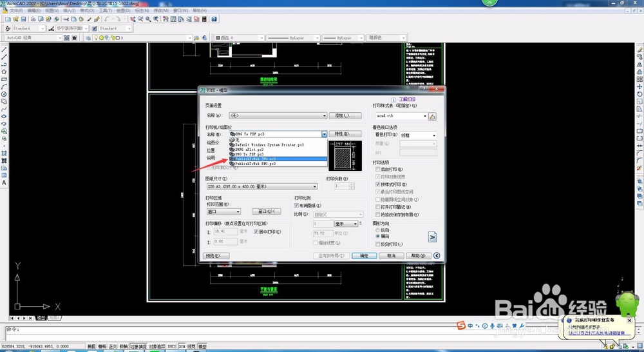Click the Sogou input method S icon
The width and height of the screenshot is (644, 352).
(461, 326)
